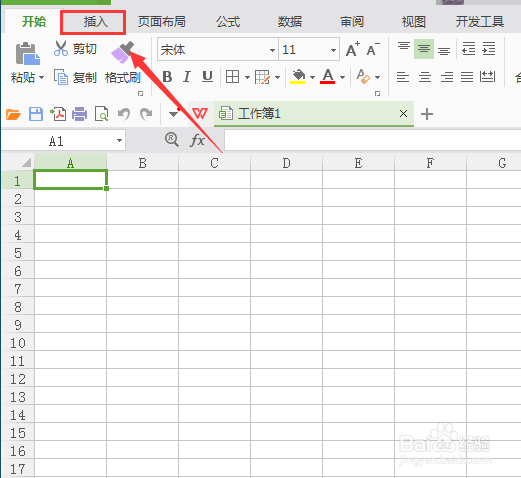Viewport: 521px width, 478px height.
Task: Toggle middle vertical alignment
Action: point(424,49)
